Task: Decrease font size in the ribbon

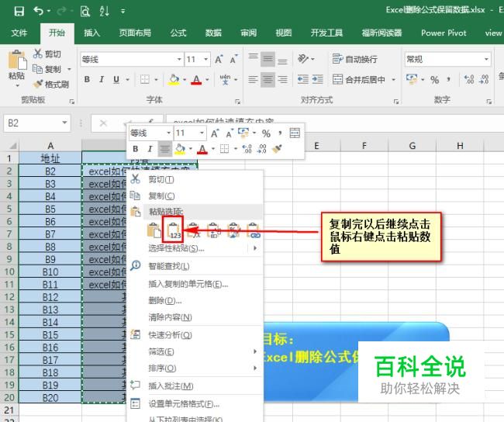Action: coord(233,59)
